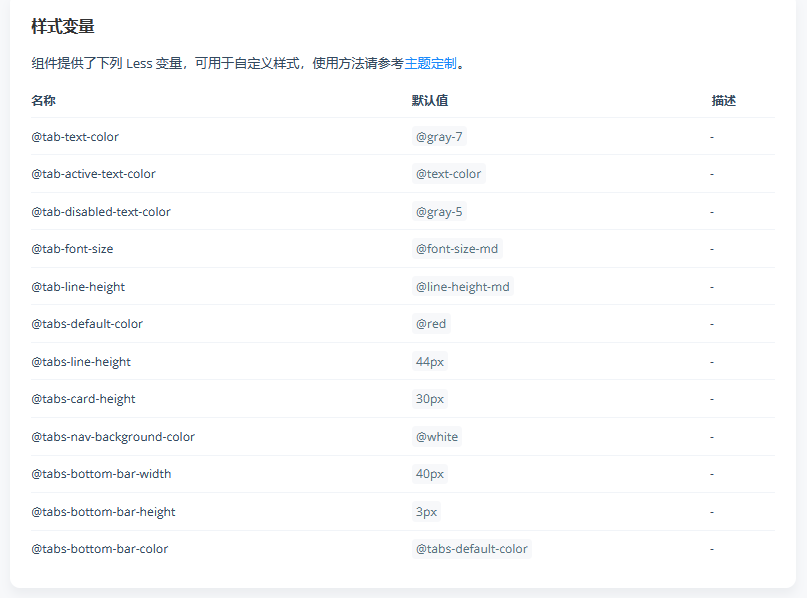Select the @tab-disabled-text-color variable
Image resolution: width=807 pixels, height=598 pixels.
point(101,211)
